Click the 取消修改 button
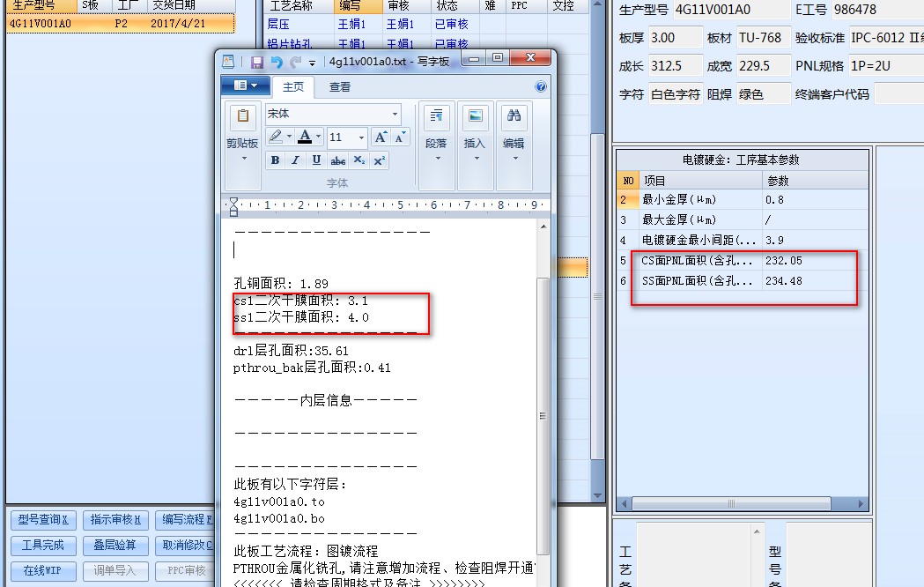Viewport: 924px width, 587px height. 185,546
